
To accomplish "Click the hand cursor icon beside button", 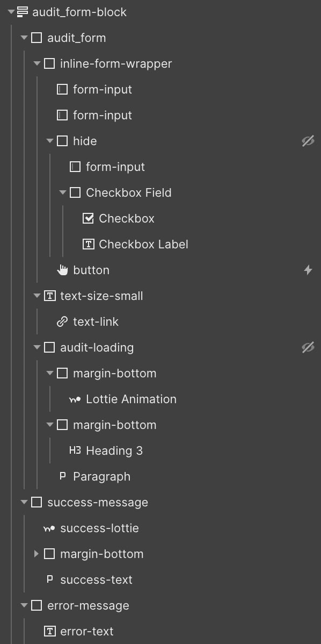I will (62, 270).
